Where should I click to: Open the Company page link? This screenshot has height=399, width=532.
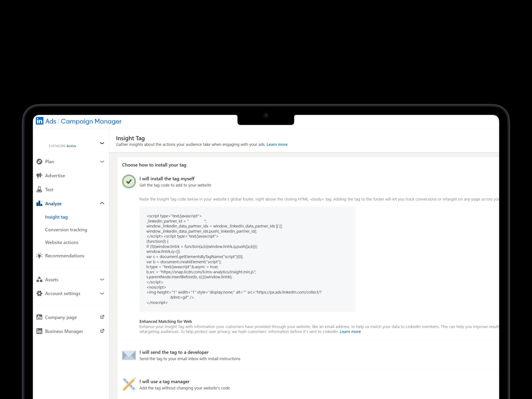pyautogui.click(x=61, y=317)
